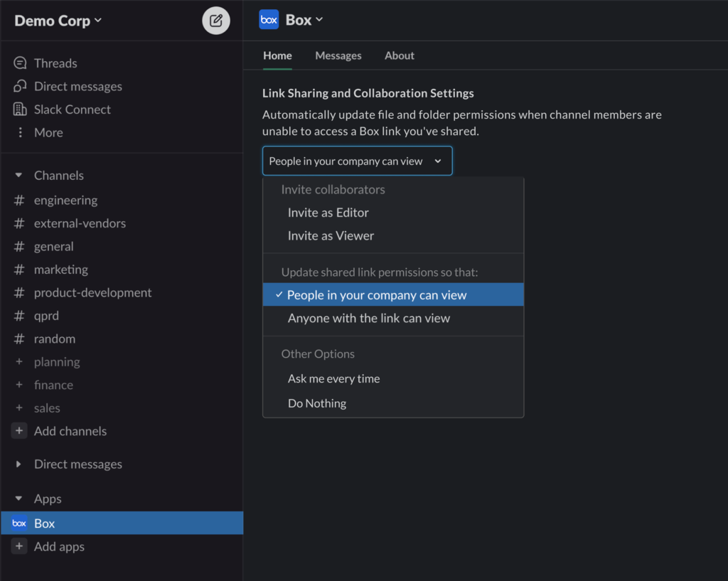Viewport: 728px width, 581px height.
Task: Choose 'Anyone with the link can view'
Action: click(x=368, y=319)
